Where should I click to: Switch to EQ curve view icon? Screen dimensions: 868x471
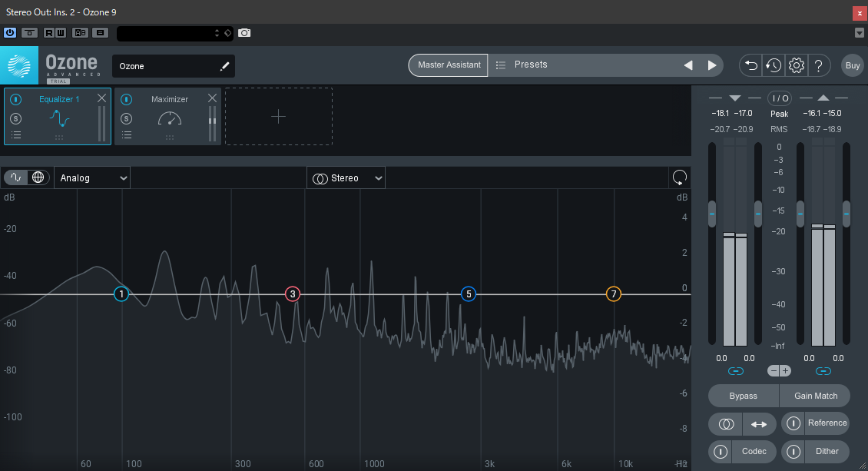pyautogui.click(x=15, y=177)
